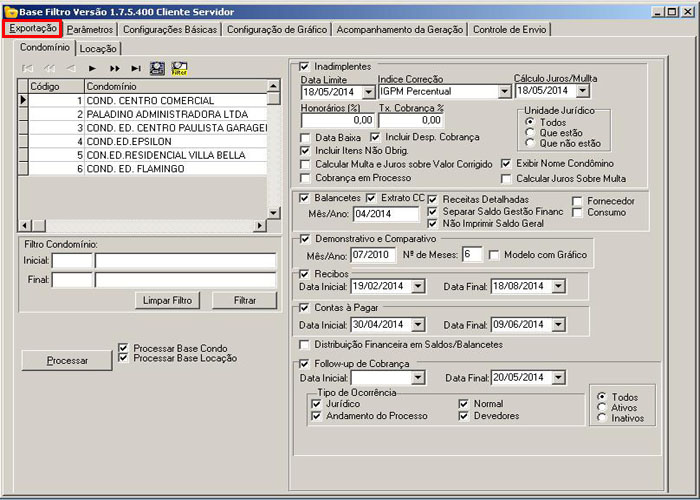Switch to the Parâmetros tab
The height and width of the screenshot is (500, 700).
pyautogui.click(x=90, y=29)
